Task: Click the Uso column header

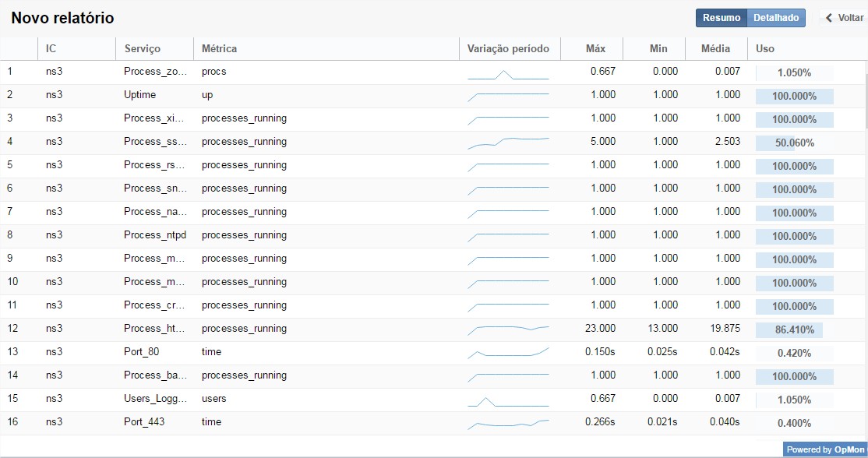Action: tap(765, 48)
